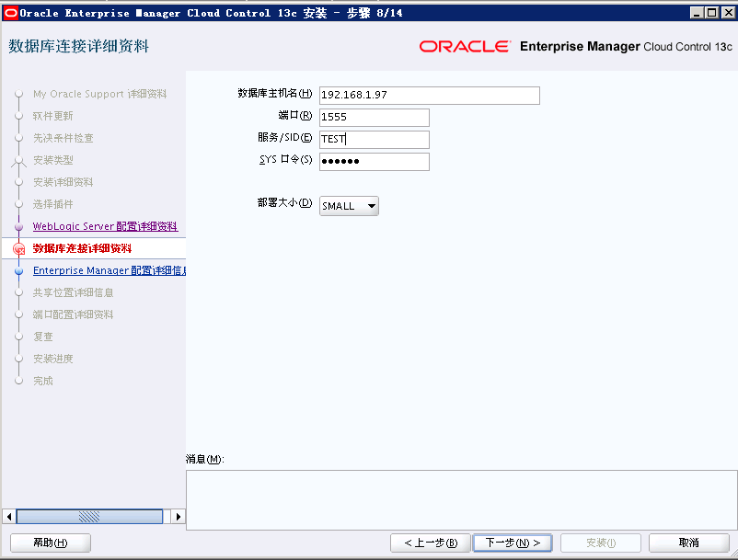Click the Oracle icon in title bar
Viewport: 738px width, 560px height.
pyautogui.click(x=10, y=13)
